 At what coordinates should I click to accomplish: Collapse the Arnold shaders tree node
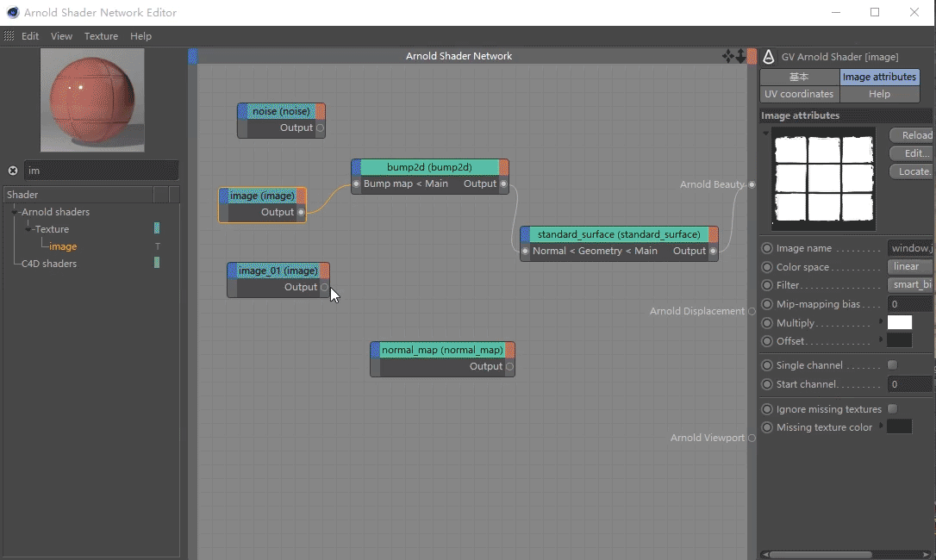click(x=15, y=212)
